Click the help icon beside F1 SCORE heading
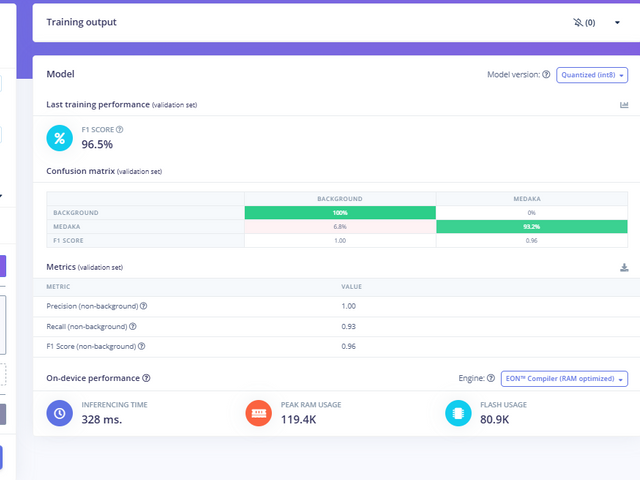 tap(120, 129)
